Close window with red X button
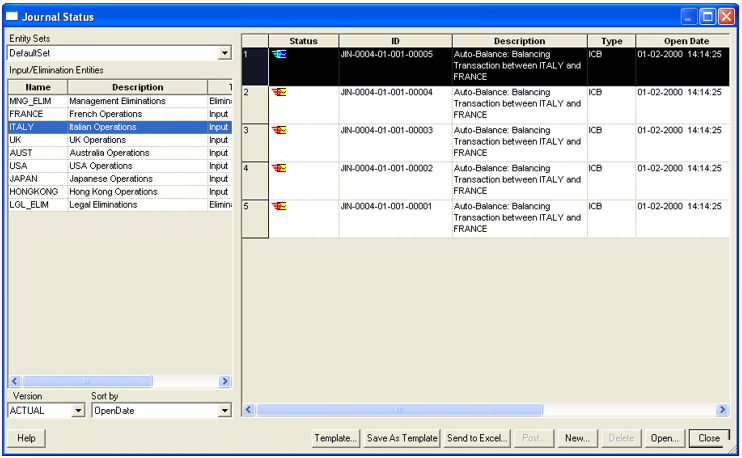742x458 pixels. (726, 17)
